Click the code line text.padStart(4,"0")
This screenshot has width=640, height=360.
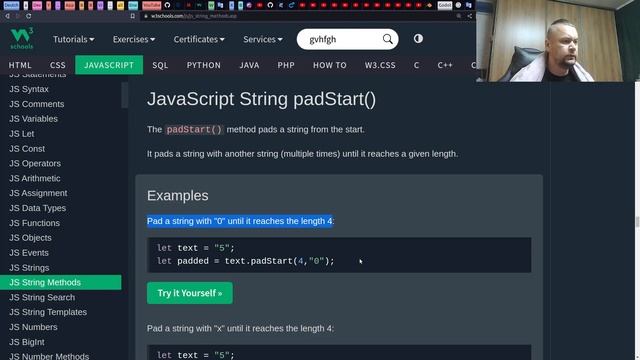[x=246, y=261]
